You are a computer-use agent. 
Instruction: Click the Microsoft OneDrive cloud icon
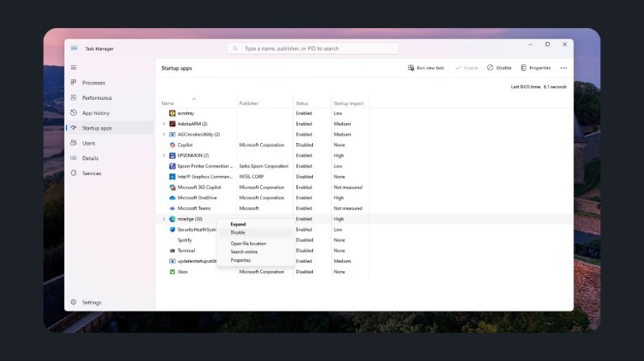coord(173,197)
